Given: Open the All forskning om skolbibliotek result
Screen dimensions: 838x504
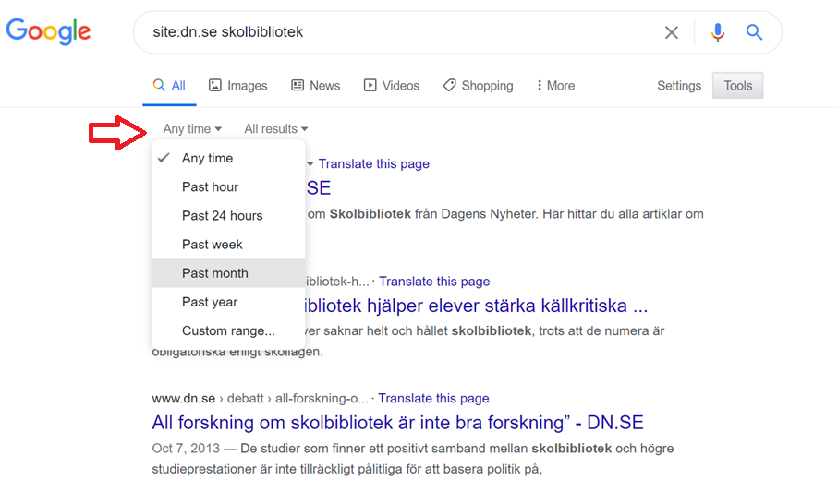Looking at the screenshot, I should tap(397, 423).
